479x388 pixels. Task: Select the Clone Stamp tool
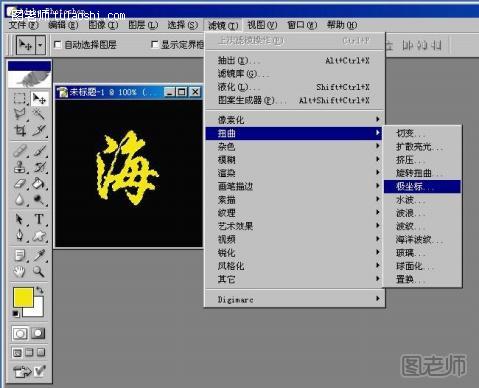pyautogui.click(x=20, y=167)
